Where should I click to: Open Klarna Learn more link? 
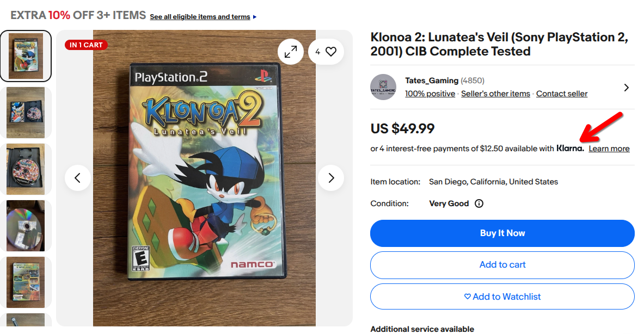click(609, 149)
